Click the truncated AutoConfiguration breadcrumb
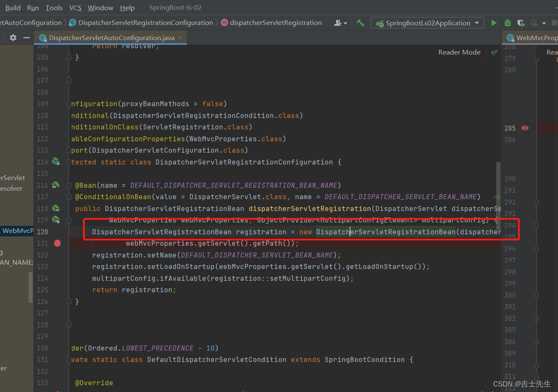The height and width of the screenshot is (392, 558). click(x=31, y=23)
